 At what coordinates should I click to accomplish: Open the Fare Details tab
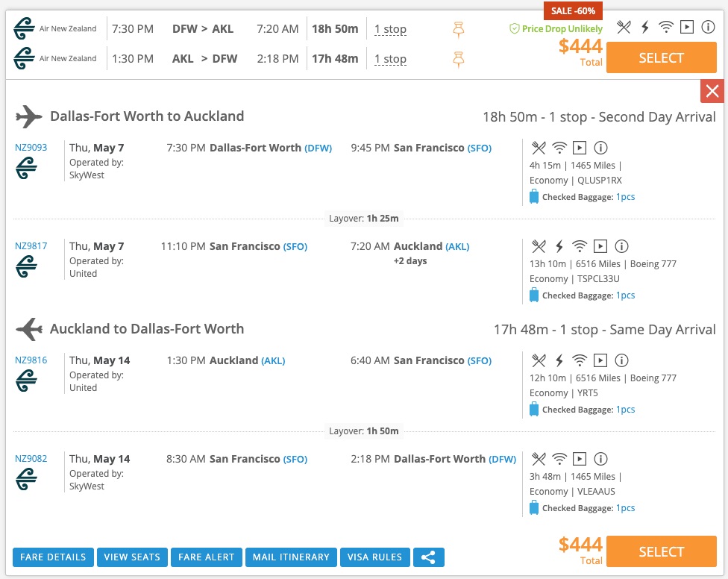53,557
